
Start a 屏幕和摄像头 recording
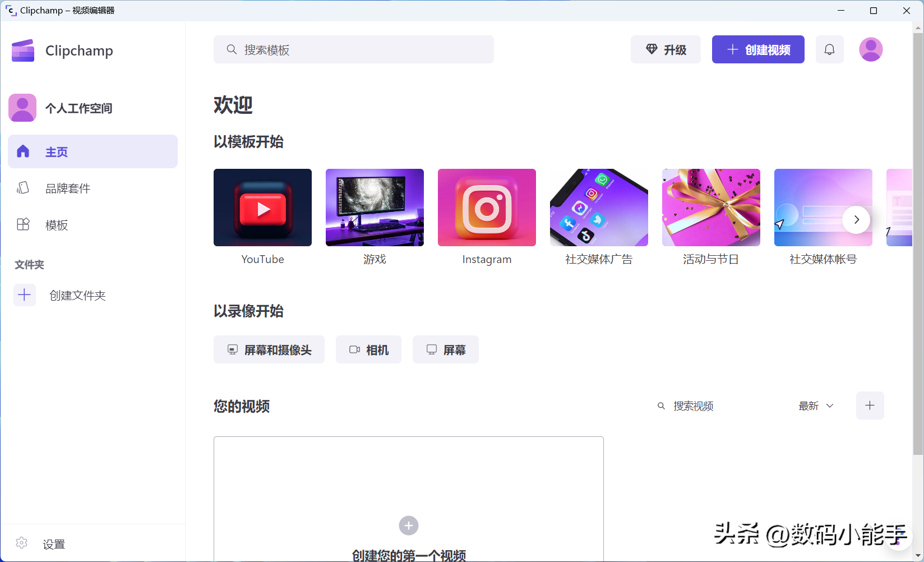click(x=269, y=349)
